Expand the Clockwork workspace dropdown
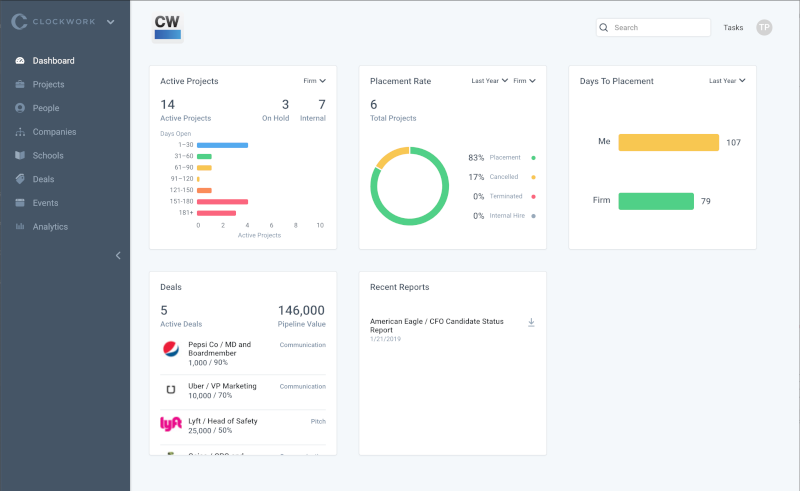 point(110,22)
